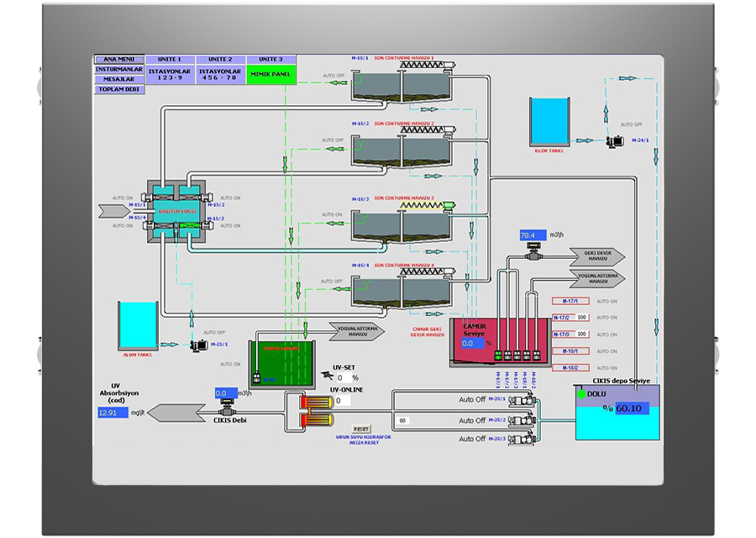Click the CIKIS Debi flow meter icon

(226, 409)
